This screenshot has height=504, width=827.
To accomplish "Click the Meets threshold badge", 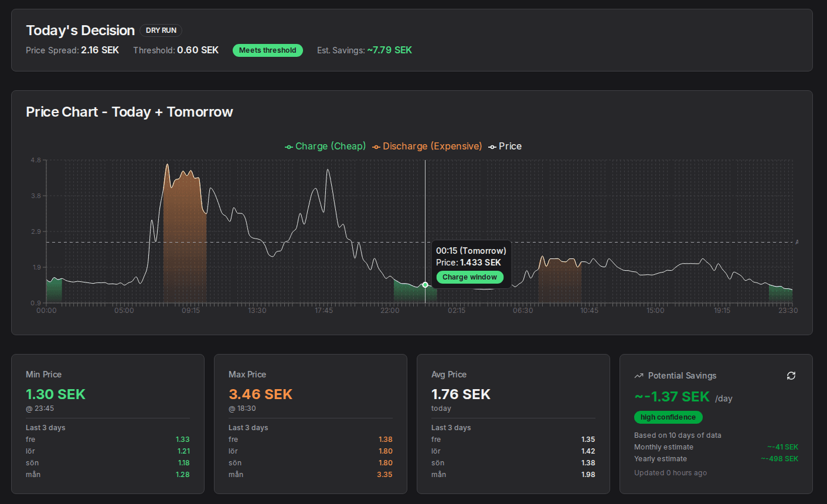I will 268,50.
